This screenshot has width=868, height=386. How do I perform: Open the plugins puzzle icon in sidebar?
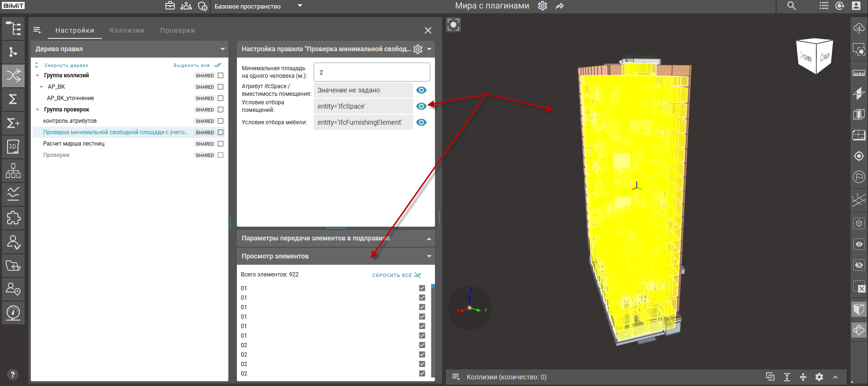13,218
